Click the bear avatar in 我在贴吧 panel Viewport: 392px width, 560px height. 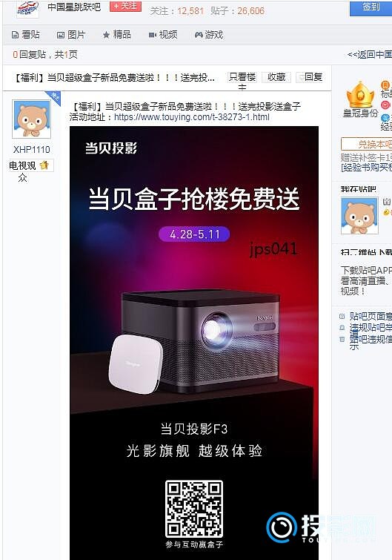359,216
